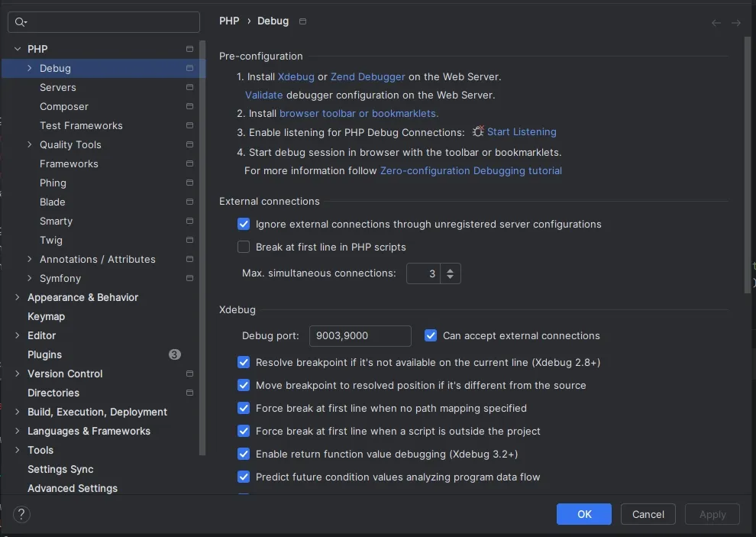Image resolution: width=756 pixels, height=537 pixels.
Task: Toggle Move breakpoint to resolved position checkbox
Action: (x=244, y=385)
